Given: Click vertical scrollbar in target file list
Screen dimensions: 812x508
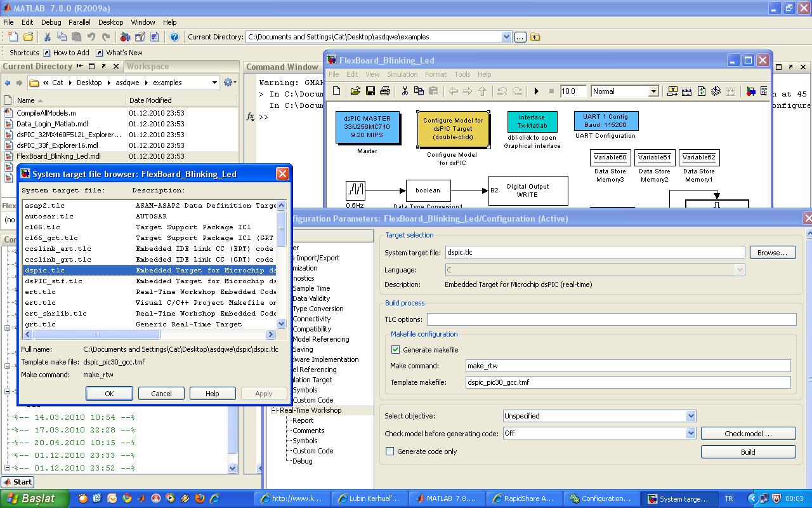Looking at the screenshot, I should coord(282,265).
